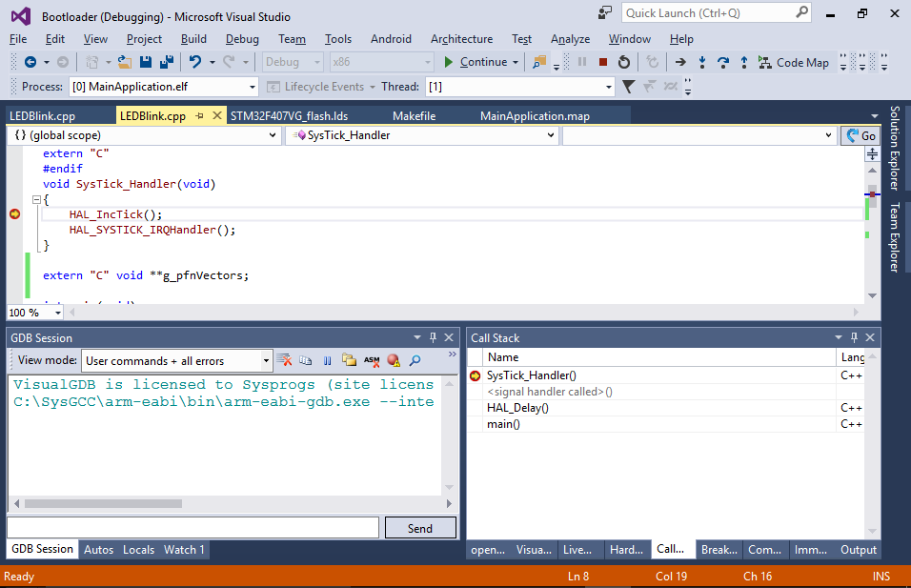Image resolution: width=911 pixels, height=588 pixels.
Task: Copy GDB session output icon
Action: click(x=306, y=361)
